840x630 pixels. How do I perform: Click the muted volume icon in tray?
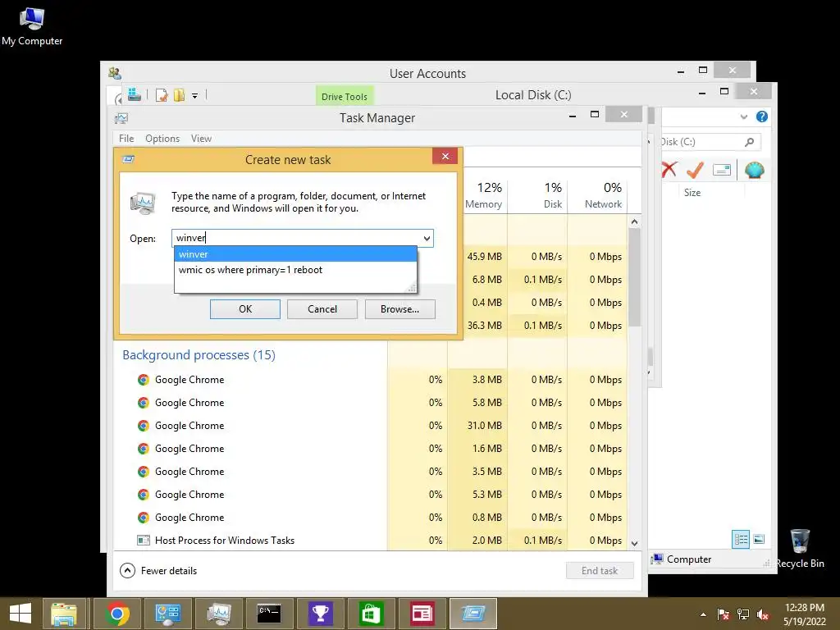coord(763,614)
